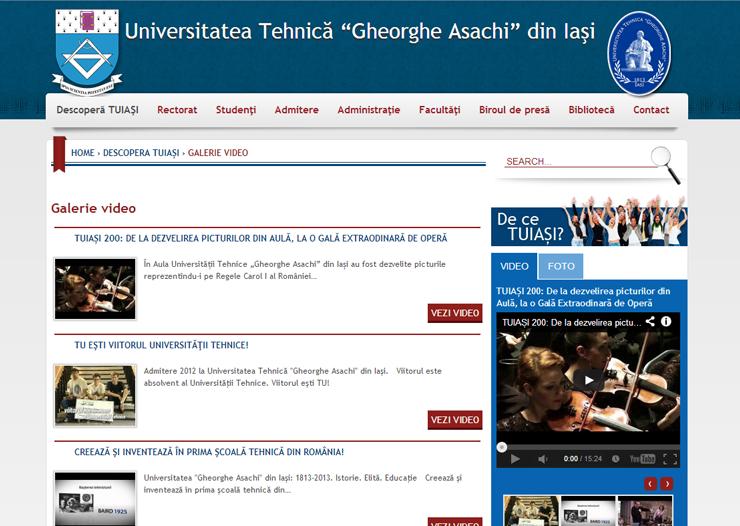740x526 pixels.
Task: Click the video progress bar scrubber
Action: pos(502,447)
